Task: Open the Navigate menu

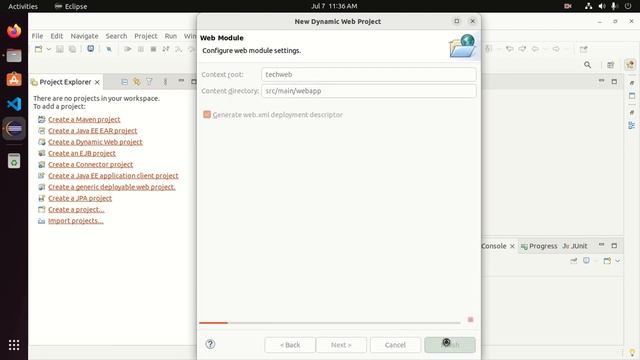Action: pos(84,36)
